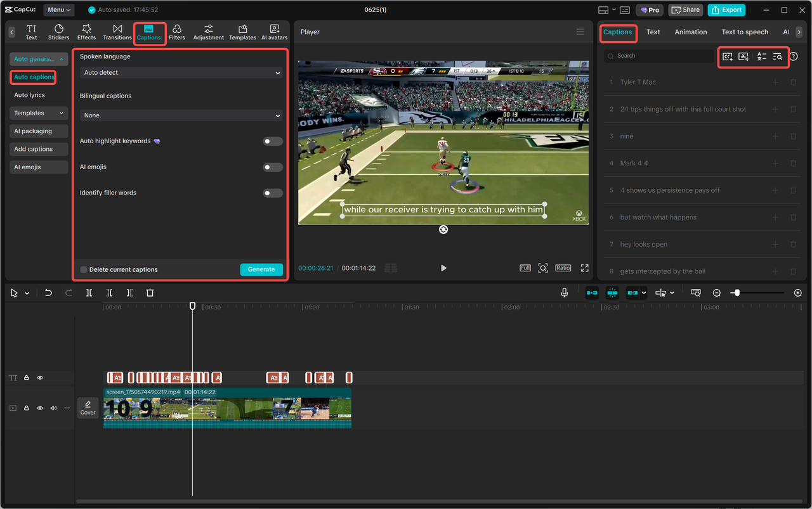The image size is (812, 509).
Task: Click the microphone record voiceover icon
Action: (x=564, y=293)
